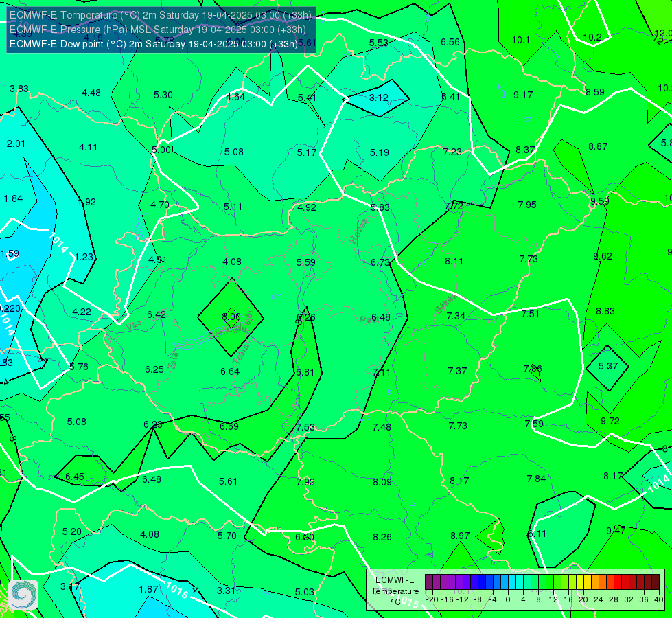Click the 1016 isobar pressure label
The image size is (672, 618).
click(x=177, y=590)
